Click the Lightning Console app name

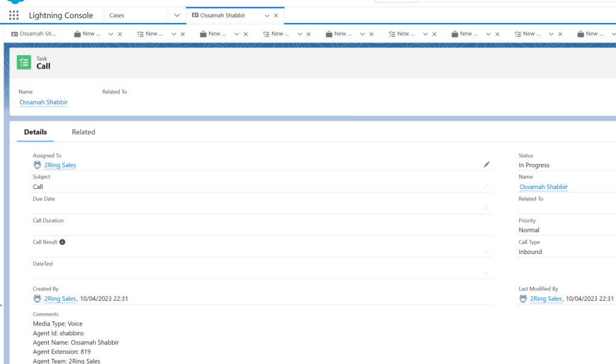pyautogui.click(x=61, y=15)
